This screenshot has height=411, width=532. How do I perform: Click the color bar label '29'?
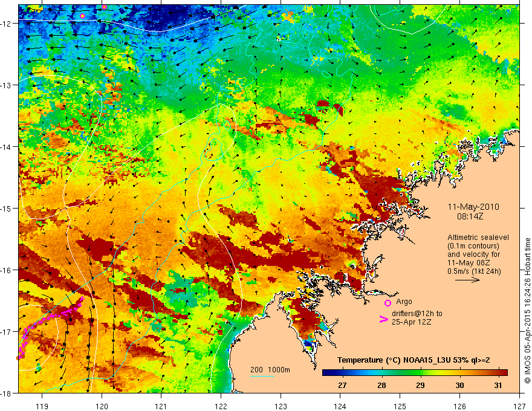click(x=420, y=385)
